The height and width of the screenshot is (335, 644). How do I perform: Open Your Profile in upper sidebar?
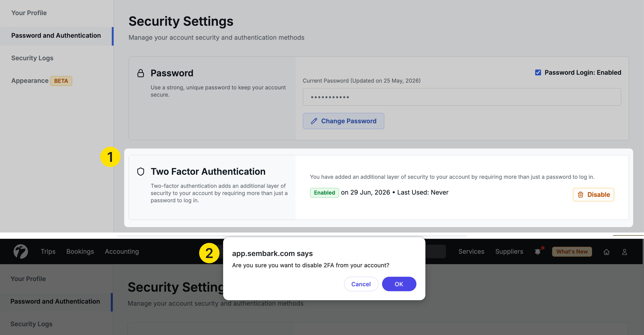coord(29,13)
